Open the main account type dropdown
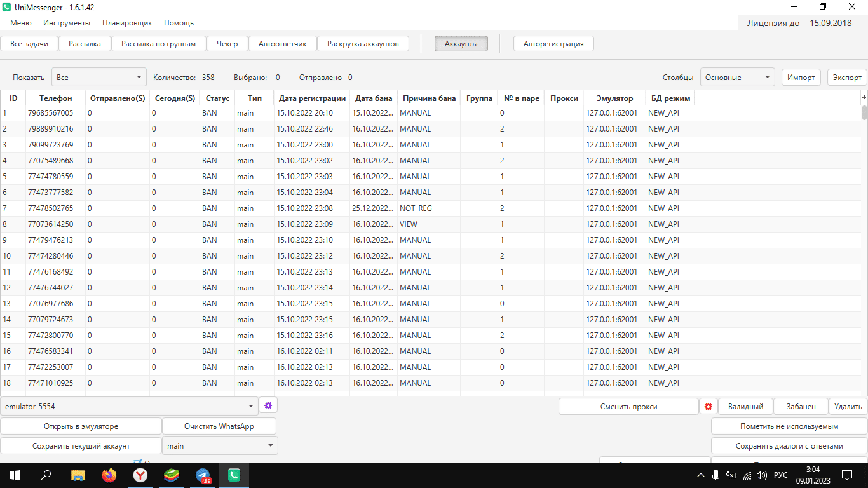The height and width of the screenshot is (488, 868). pos(220,446)
